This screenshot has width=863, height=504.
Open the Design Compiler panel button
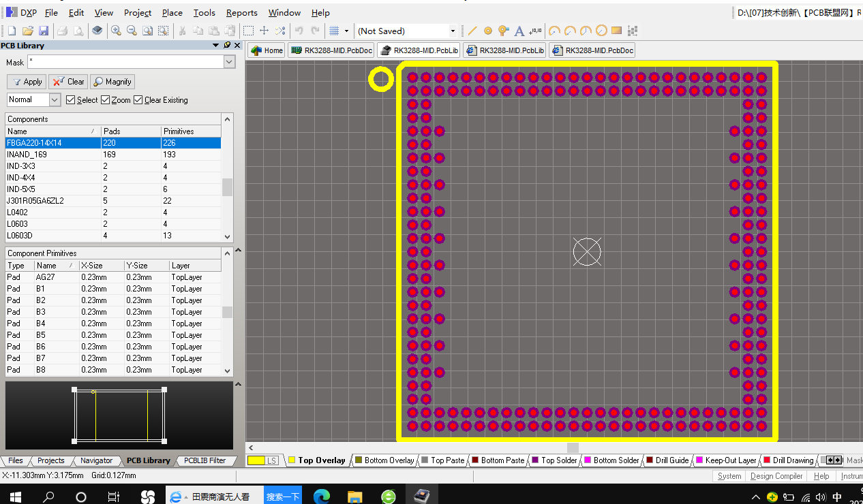(776, 476)
